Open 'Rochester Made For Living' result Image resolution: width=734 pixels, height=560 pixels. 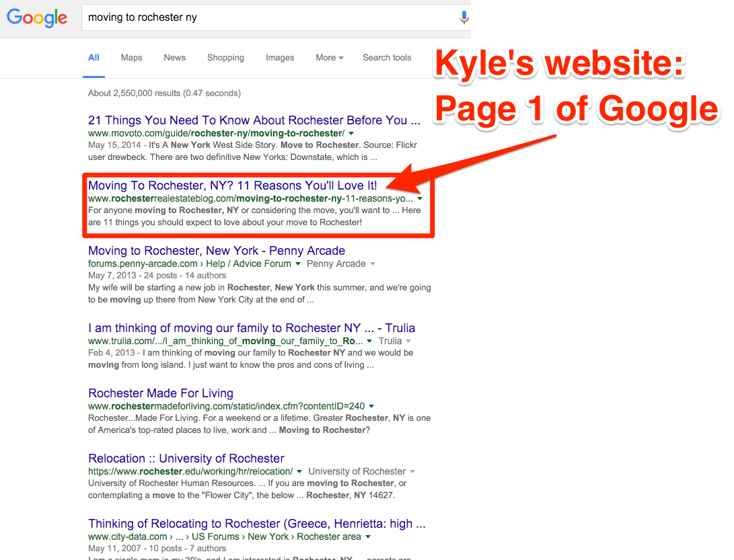click(x=161, y=393)
